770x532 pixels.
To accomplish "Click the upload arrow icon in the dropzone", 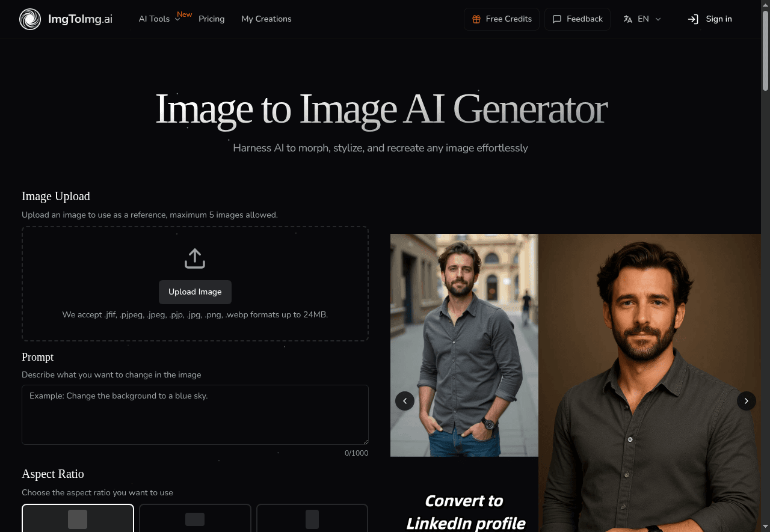I will 195,257.
